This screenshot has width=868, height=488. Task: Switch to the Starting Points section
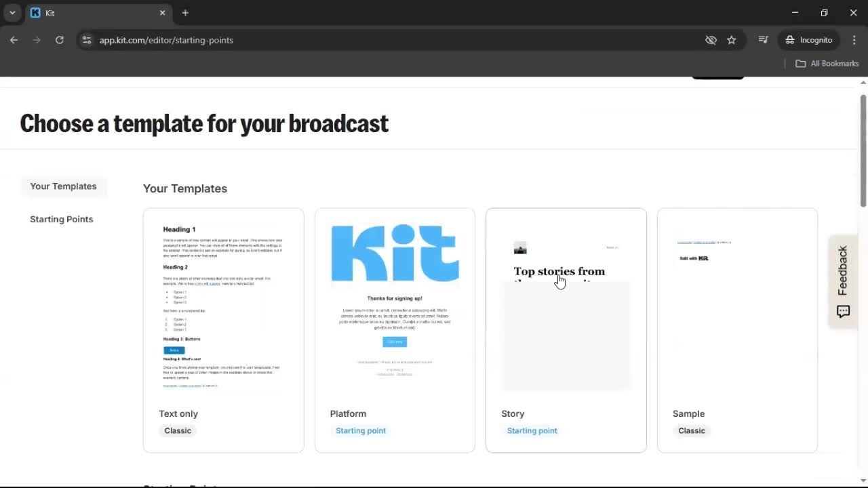point(61,219)
